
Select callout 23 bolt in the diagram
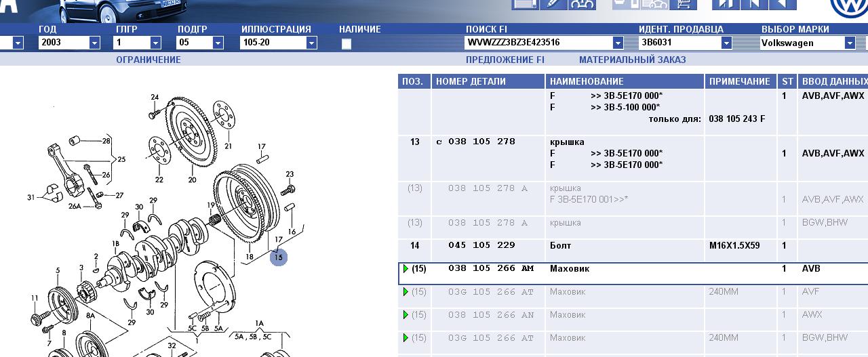290,174
